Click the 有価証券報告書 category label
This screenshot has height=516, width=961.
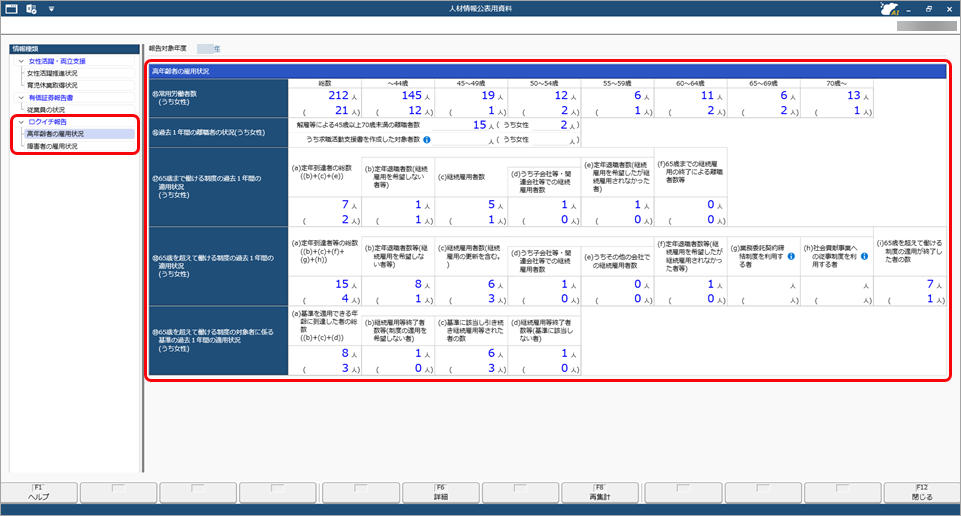point(51,97)
